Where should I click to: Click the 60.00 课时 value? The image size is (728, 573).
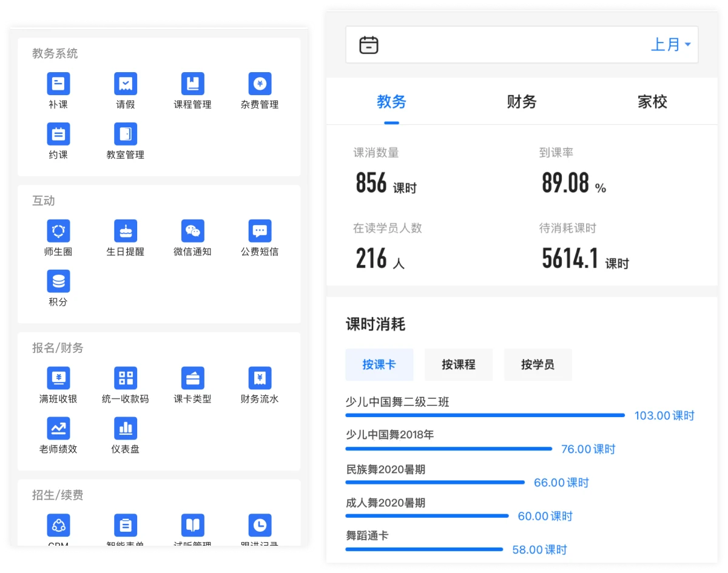point(545,517)
